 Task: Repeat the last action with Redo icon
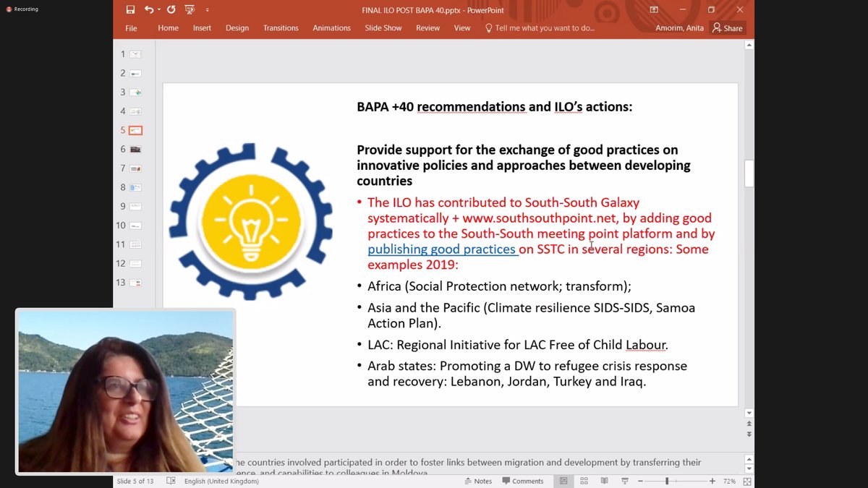171,9
